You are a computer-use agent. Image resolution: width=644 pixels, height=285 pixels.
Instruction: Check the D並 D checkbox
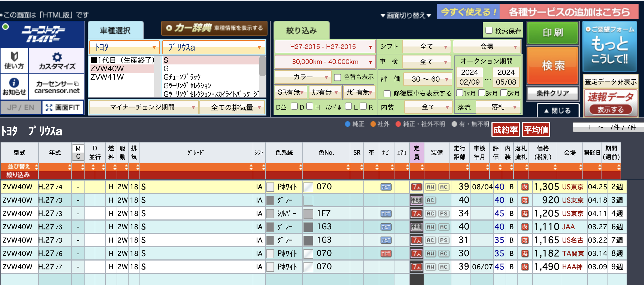294,106
